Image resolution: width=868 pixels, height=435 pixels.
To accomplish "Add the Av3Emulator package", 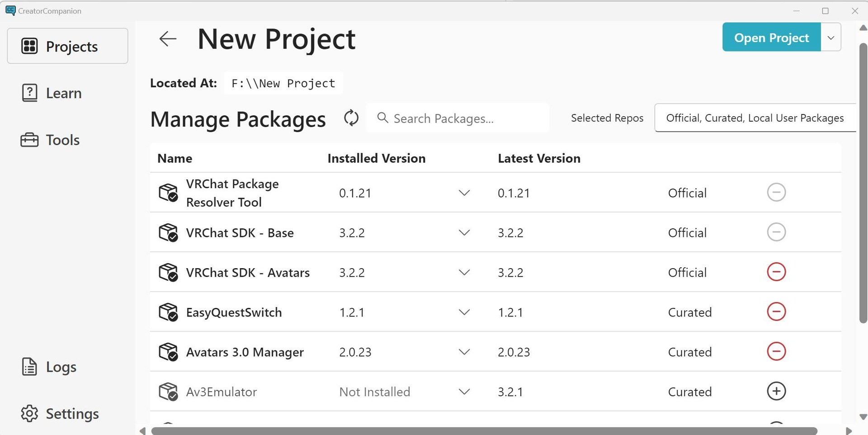I will tap(776, 391).
